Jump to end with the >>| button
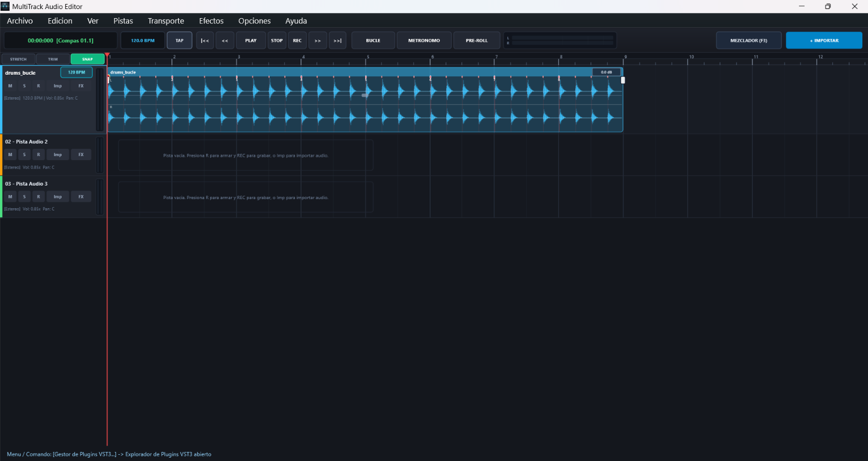Image resolution: width=868 pixels, height=461 pixels. coord(337,41)
